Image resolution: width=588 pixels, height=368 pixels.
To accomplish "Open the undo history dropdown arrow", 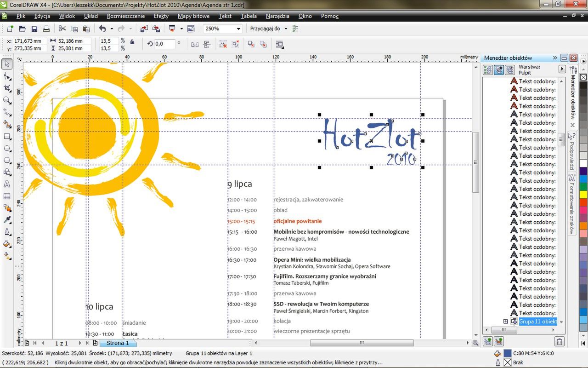I will click(x=112, y=29).
